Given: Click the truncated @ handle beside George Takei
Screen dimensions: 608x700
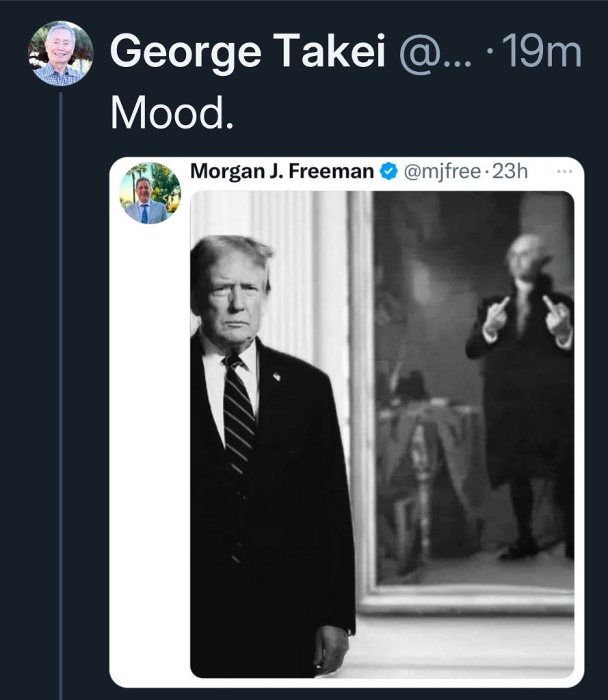Looking at the screenshot, I should click(430, 53).
